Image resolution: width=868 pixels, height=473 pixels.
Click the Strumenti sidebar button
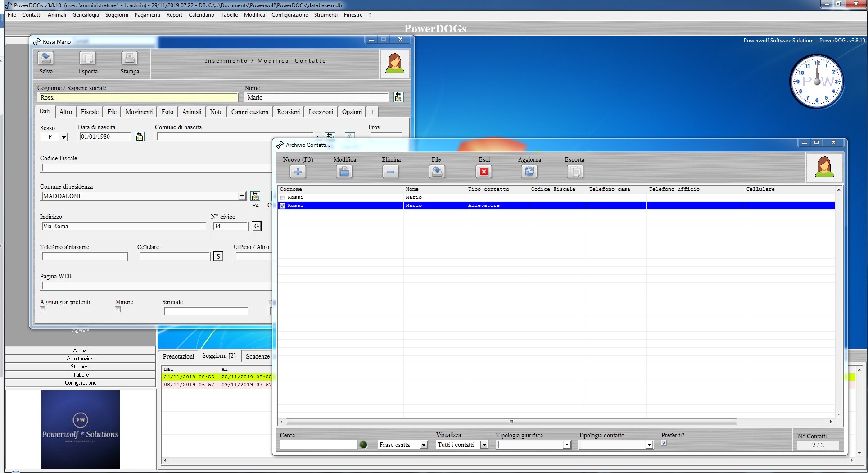coord(81,367)
